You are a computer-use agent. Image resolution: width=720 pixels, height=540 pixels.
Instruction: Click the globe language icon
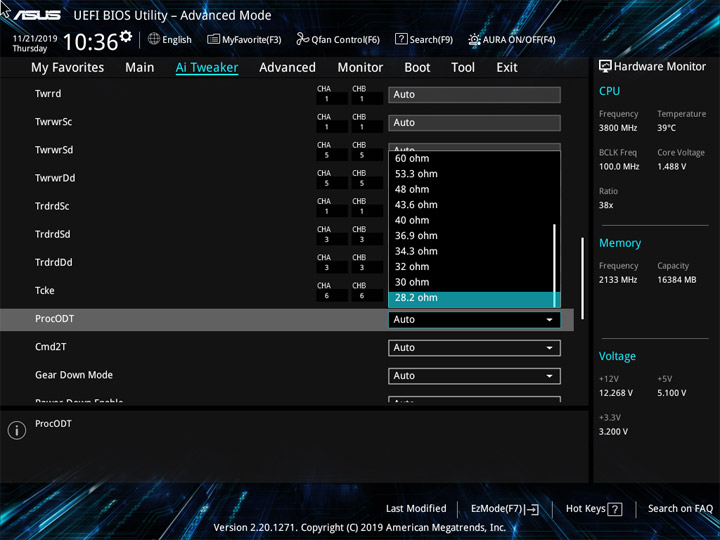[x=154, y=39]
